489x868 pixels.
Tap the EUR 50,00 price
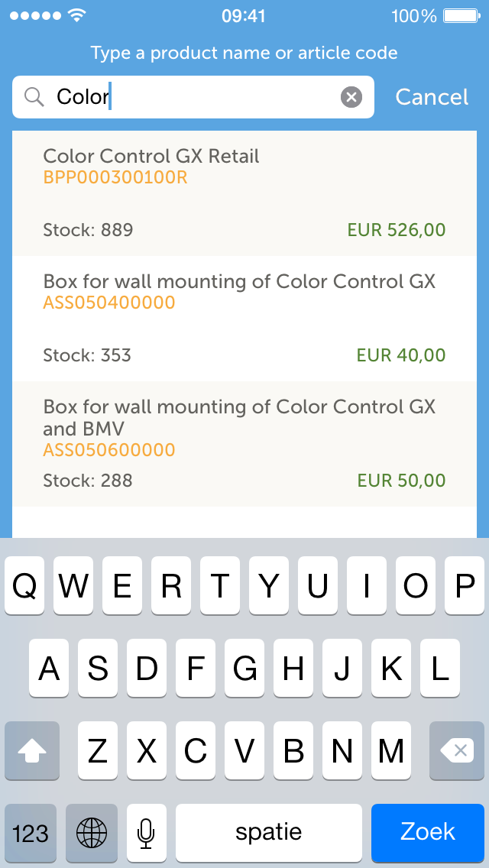(x=401, y=481)
